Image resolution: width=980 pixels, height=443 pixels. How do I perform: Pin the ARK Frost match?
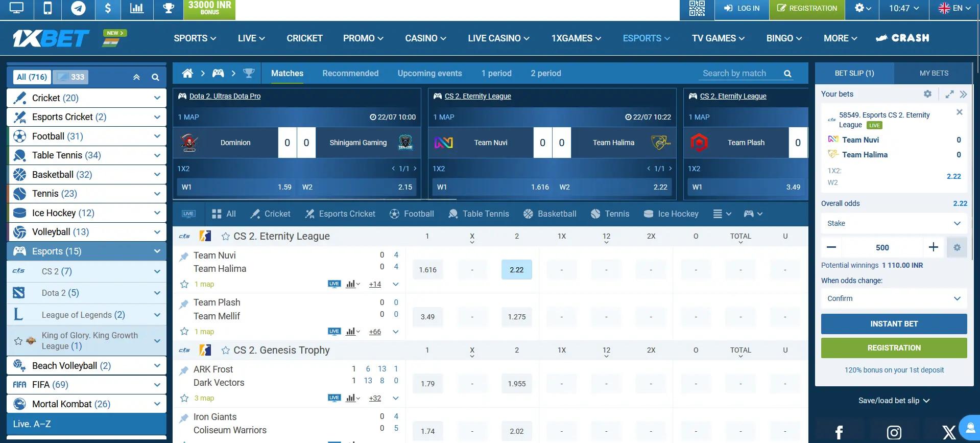[184, 371]
